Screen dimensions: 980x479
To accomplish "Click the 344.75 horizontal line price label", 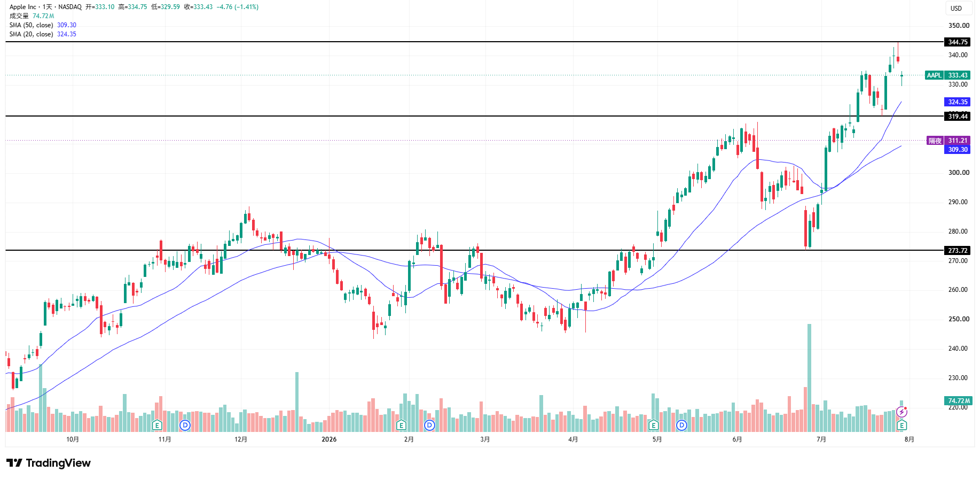I will 958,42.
